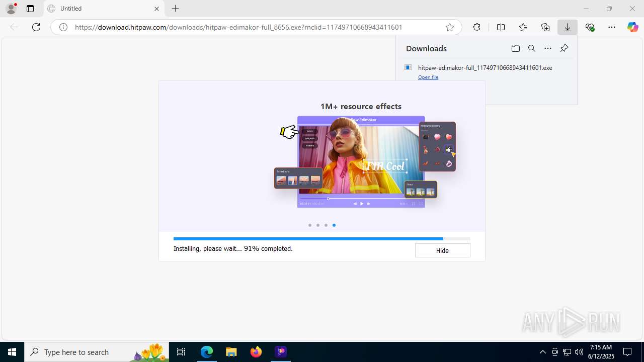
Task: Open Microsoft Edge from taskbar
Action: click(x=207, y=352)
